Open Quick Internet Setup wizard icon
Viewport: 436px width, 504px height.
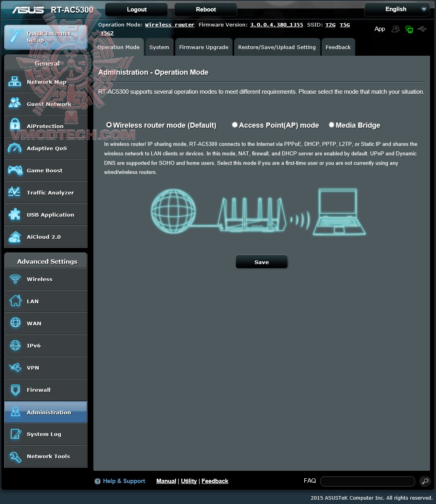pyautogui.click(x=16, y=36)
